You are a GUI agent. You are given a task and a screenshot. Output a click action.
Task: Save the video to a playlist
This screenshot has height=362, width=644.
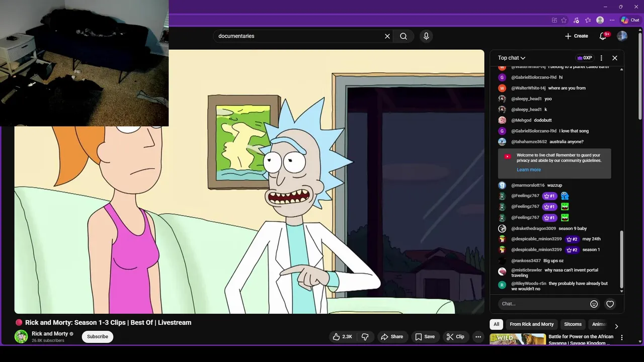425,337
